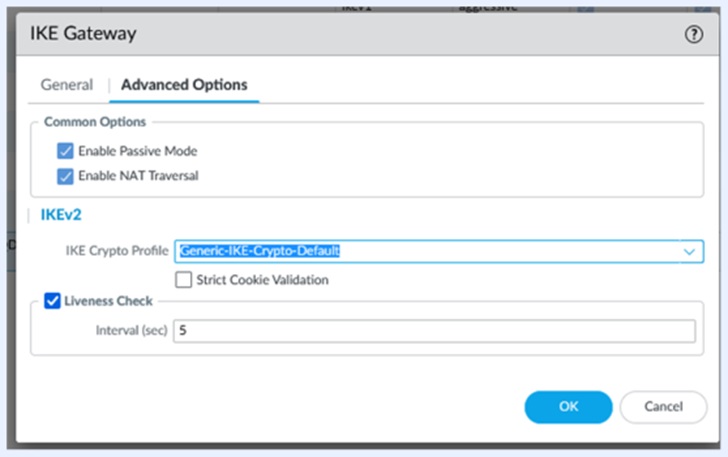Uncheck the Enable NAT Traversal checkbox
Image resolution: width=728 pixels, height=457 pixels.
point(66,176)
